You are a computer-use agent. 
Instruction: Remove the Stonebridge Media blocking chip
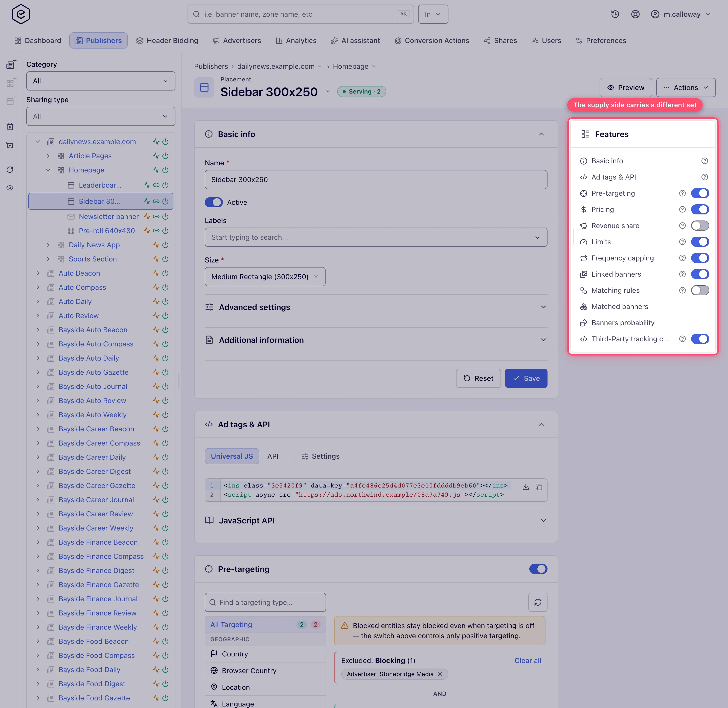(x=440, y=674)
